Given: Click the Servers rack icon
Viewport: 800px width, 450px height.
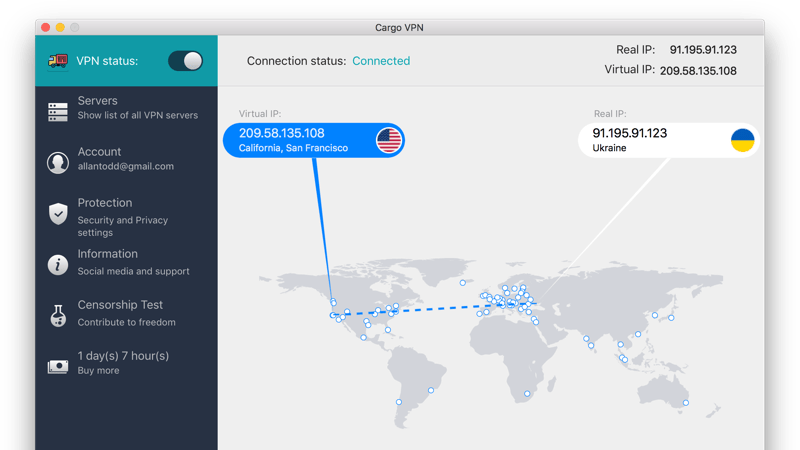Looking at the screenshot, I should click(58, 112).
